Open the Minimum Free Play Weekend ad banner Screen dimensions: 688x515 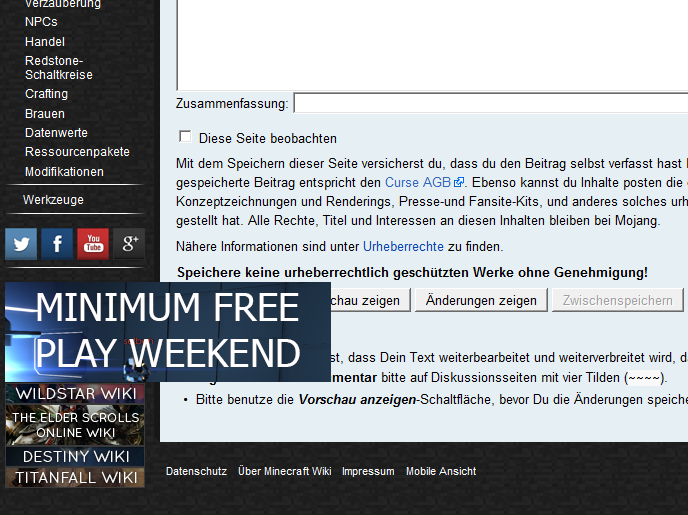(168, 332)
